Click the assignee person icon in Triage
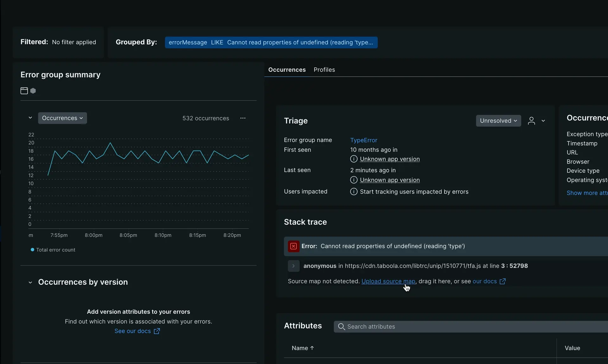The image size is (608, 364). [x=531, y=121]
